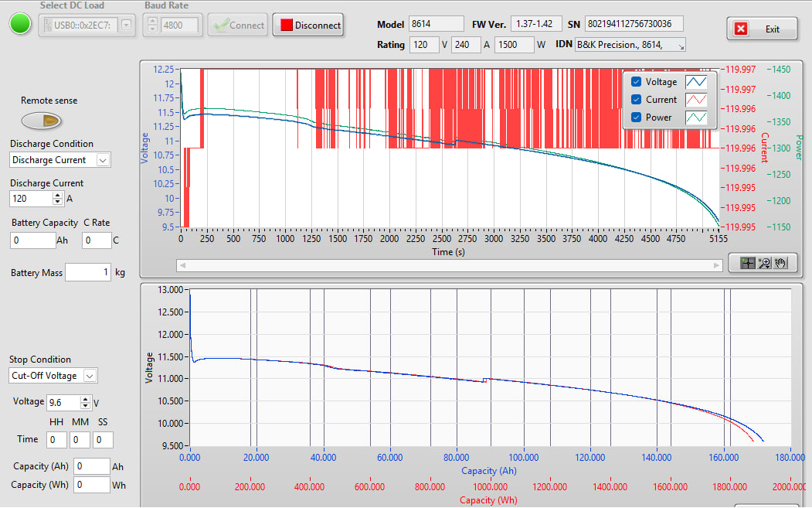Screen dimensions: 812x508
Task: Click the Current plot line style swatch
Action: point(698,100)
